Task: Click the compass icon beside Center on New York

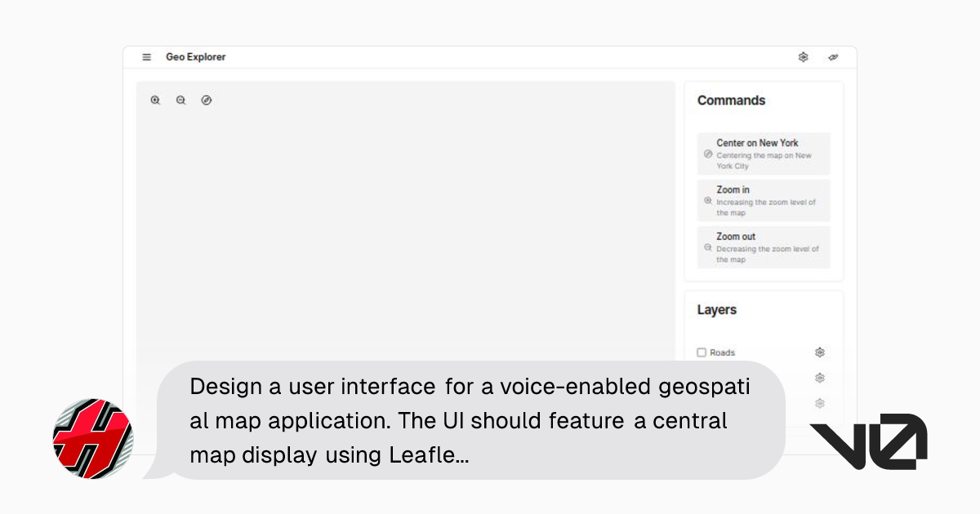Action: point(708,154)
